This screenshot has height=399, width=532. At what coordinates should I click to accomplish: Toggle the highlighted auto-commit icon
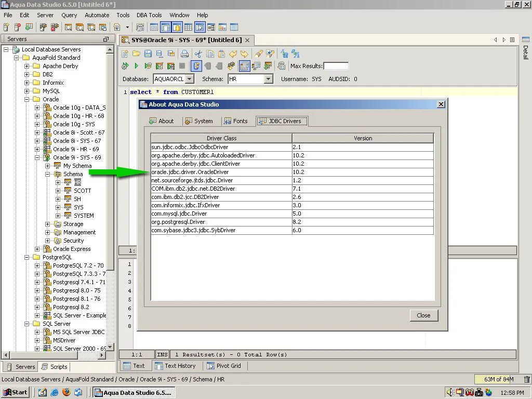pos(196,66)
